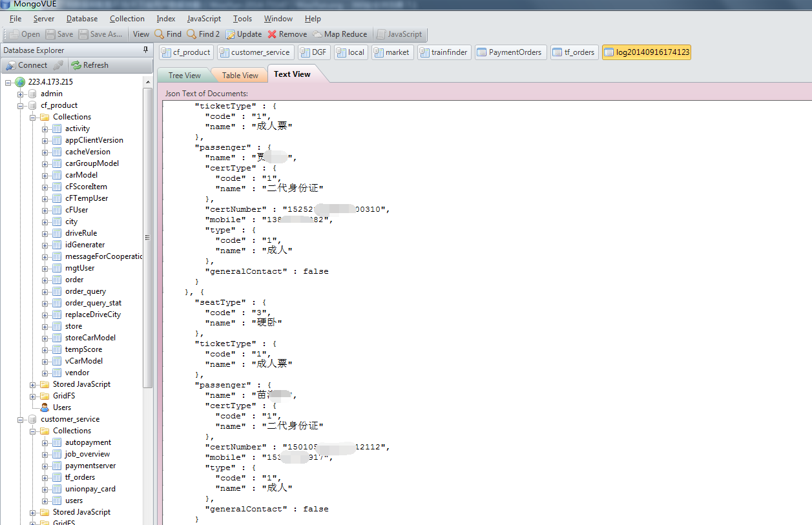Select the job_overview collection
Image resolution: width=812 pixels, height=525 pixels.
click(88, 454)
